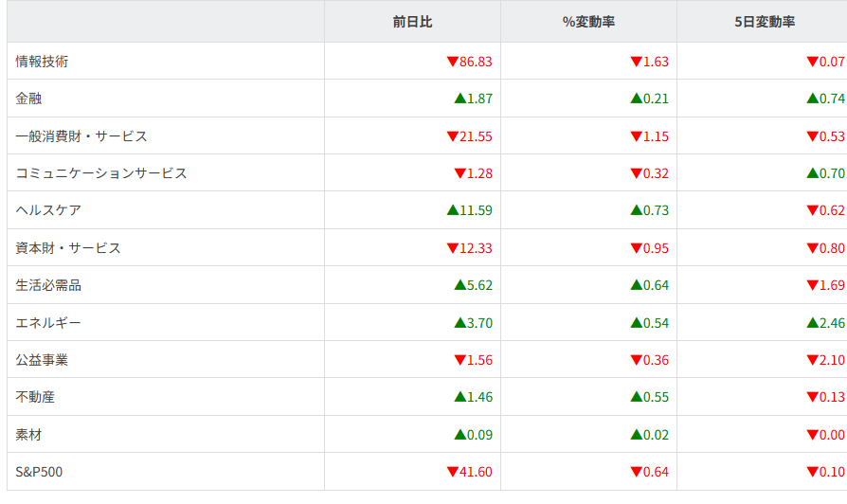Screen dimensions: 847x504
Task: Click the red down arrow beside 41.60
Action: point(452,472)
